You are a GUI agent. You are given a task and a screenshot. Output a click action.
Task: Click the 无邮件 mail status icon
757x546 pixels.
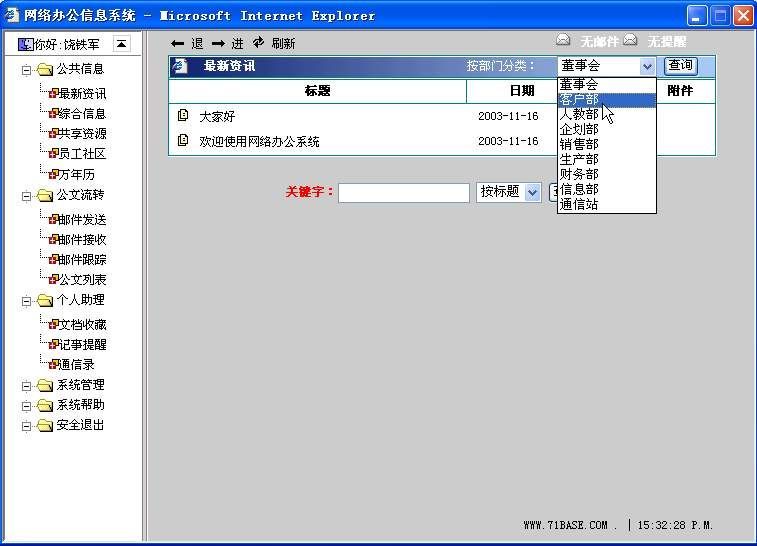click(564, 41)
